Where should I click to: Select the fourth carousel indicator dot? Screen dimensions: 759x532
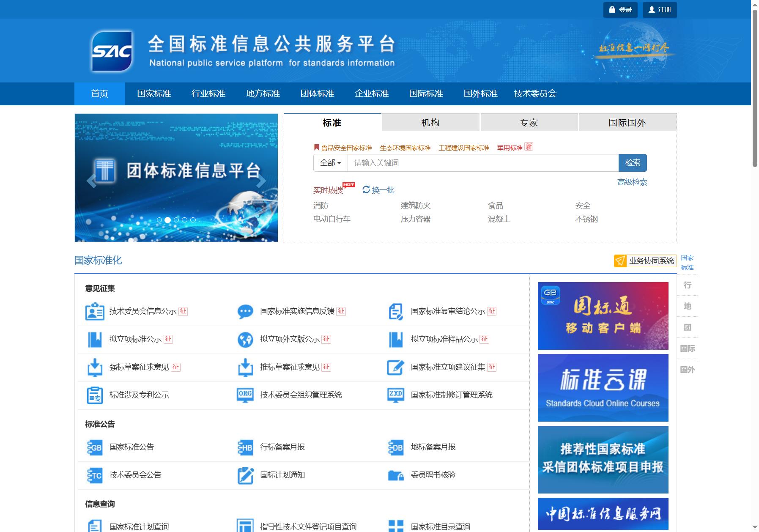tap(184, 220)
